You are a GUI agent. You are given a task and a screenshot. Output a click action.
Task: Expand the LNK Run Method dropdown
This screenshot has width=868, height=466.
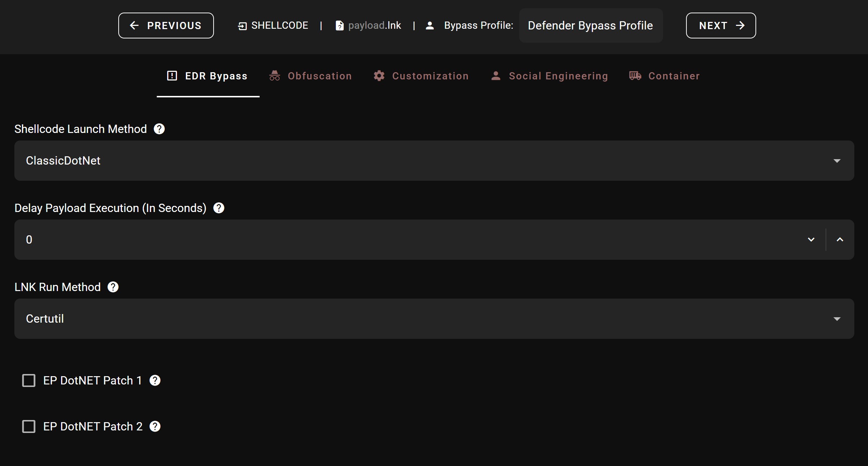tap(434, 319)
